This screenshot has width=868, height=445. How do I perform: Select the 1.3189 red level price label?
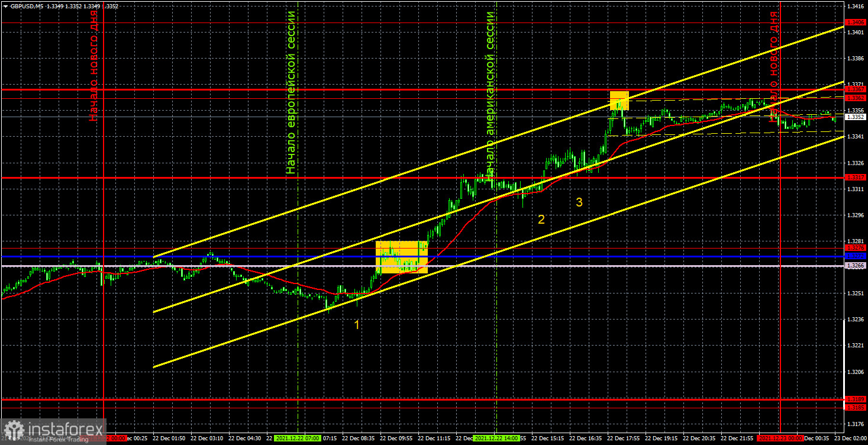pos(856,399)
